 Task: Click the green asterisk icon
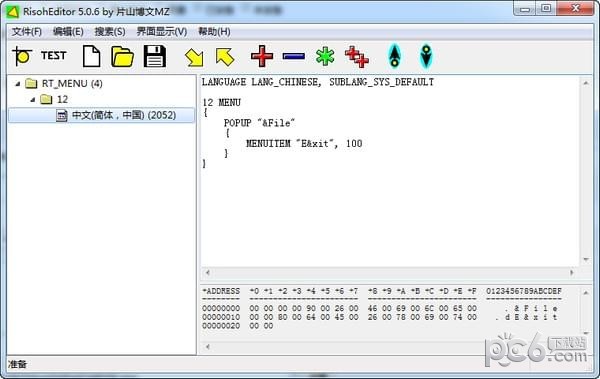[x=325, y=57]
